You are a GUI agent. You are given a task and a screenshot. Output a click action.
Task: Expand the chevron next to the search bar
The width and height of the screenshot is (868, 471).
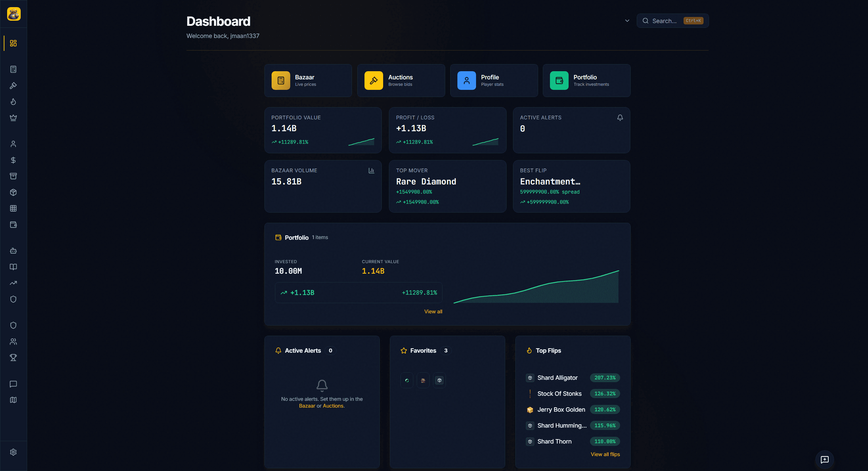click(x=627, y=21)
